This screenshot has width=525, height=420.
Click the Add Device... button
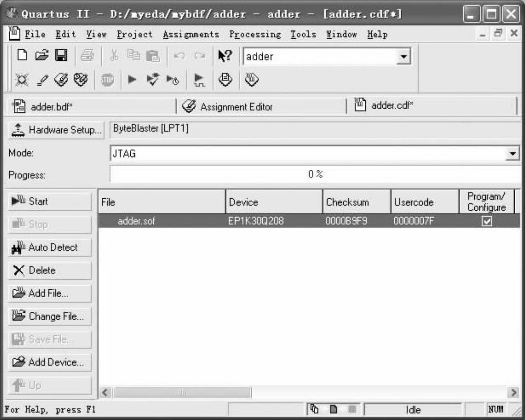point(49,362)
